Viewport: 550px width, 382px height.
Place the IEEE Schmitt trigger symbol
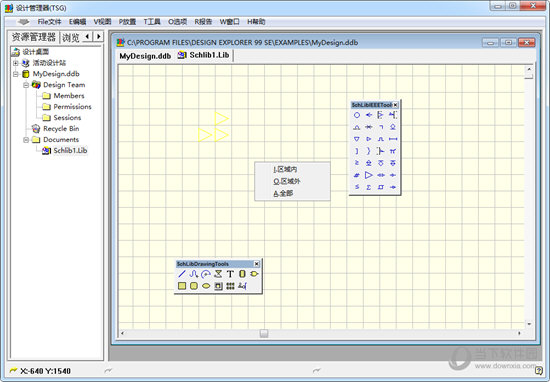click(x=381, y=187)
